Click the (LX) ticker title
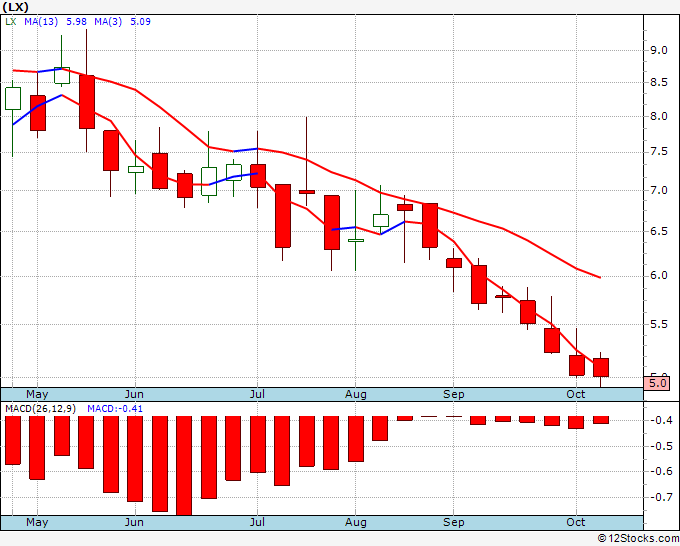The width and height of the screenshot is (680, 546). point(16,7)
